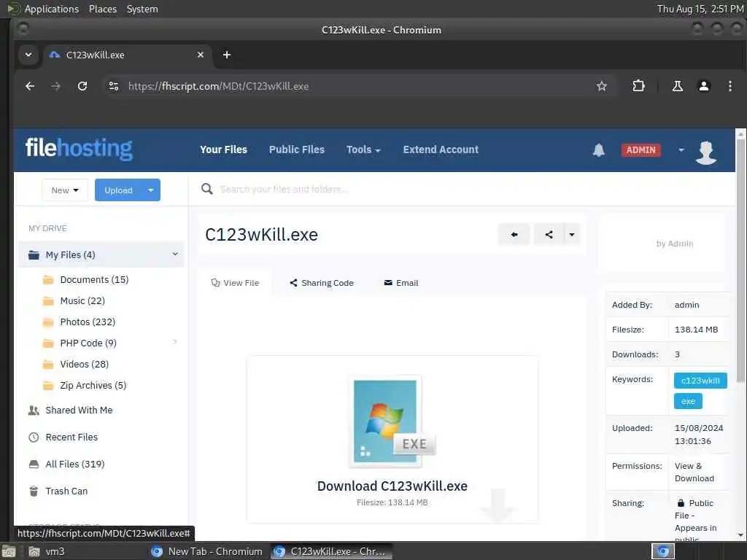The image size is (747, 560).
Task: Switch to Email tab
Action: [x=400, y=283]
